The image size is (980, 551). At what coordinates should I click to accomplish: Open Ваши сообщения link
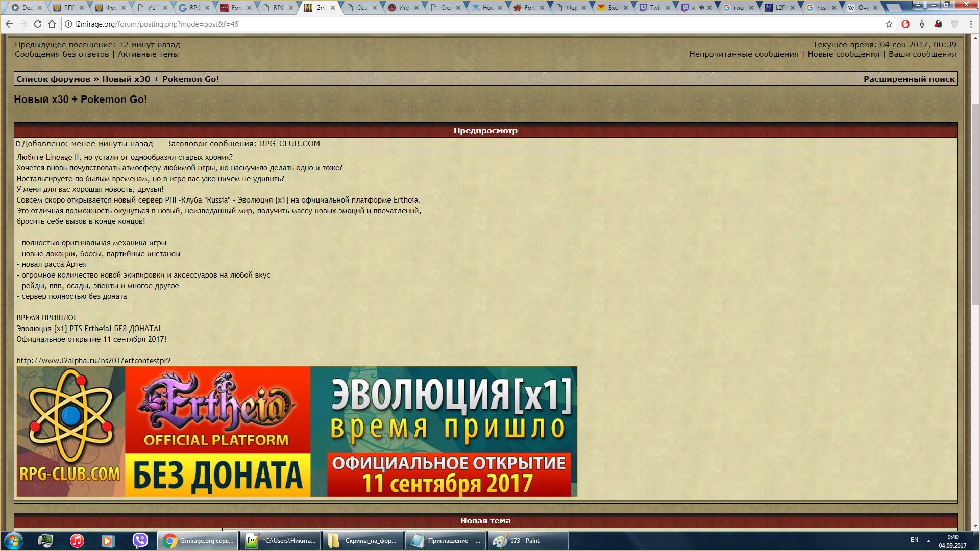point(922,54)
